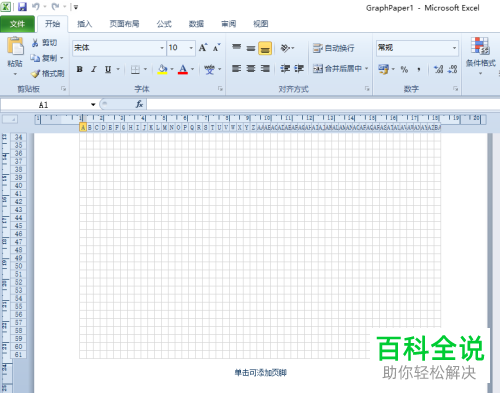Click the phonetic guide (wén) icon
500x393 pixels.
pyautogui.click(x=209, y=69)
